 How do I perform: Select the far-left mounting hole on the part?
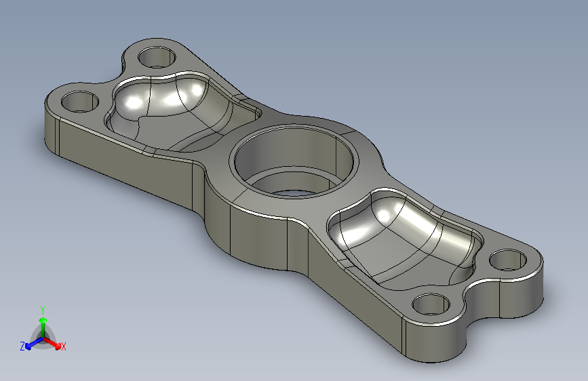pos(79,102)
